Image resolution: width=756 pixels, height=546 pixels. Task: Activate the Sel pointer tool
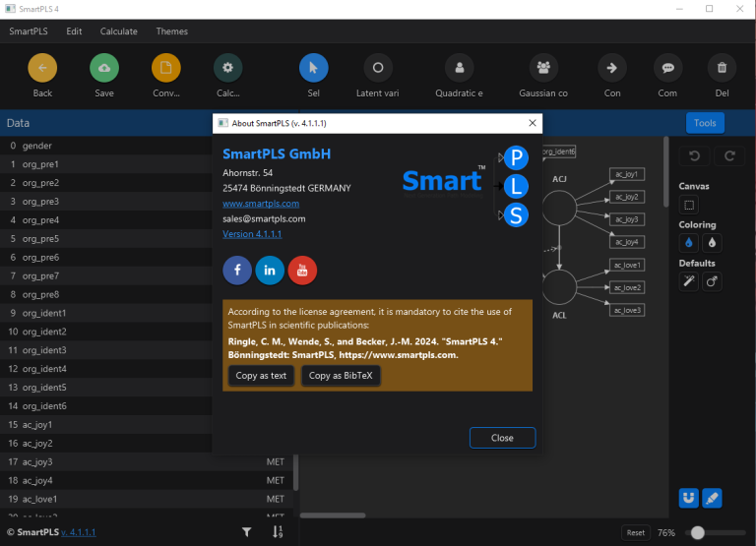coord(313,68)
